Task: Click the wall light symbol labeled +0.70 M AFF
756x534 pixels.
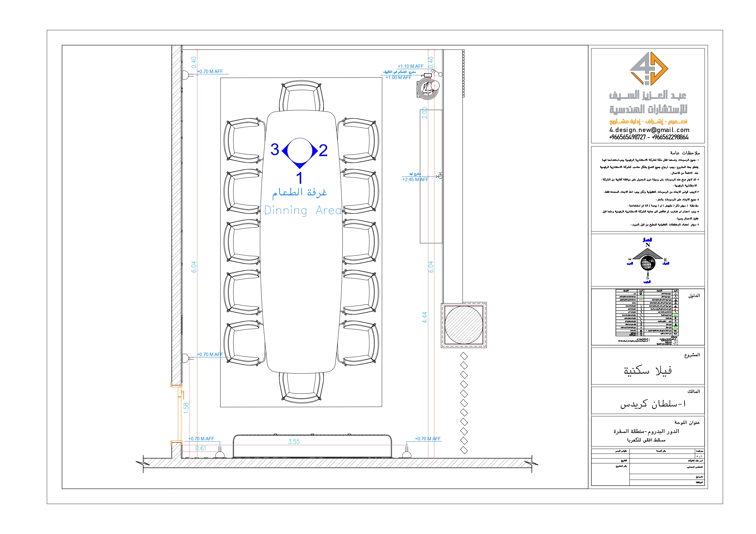Action: 186,76
